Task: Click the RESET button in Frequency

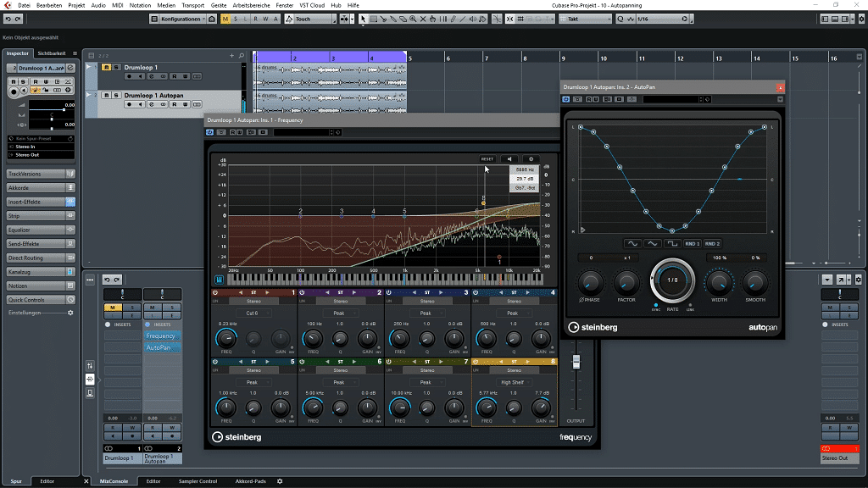Action: pyautogui.click(x=487, y=158)
